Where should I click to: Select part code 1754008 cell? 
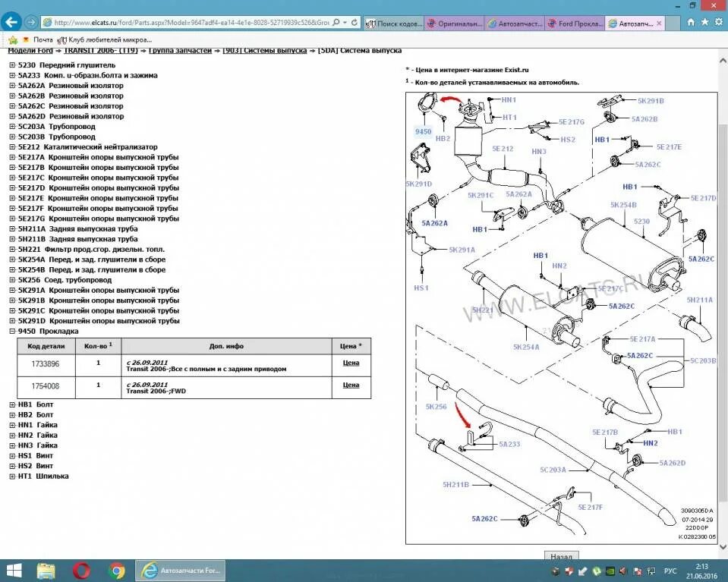(46, 386)
